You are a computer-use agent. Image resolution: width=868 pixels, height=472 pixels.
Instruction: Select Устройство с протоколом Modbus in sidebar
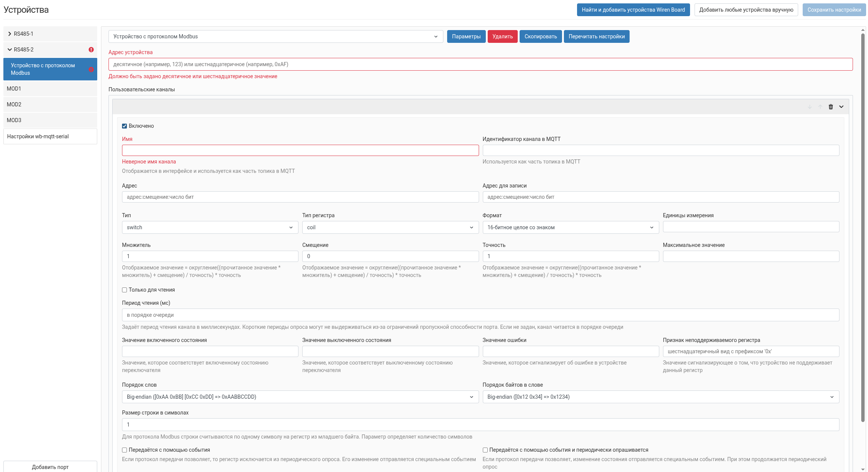50,69
